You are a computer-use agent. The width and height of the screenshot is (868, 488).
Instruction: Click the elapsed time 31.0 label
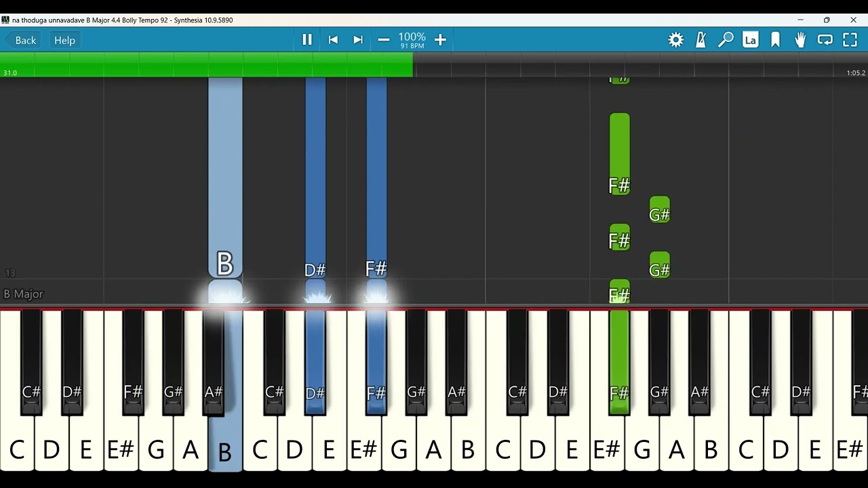[10, 73]
